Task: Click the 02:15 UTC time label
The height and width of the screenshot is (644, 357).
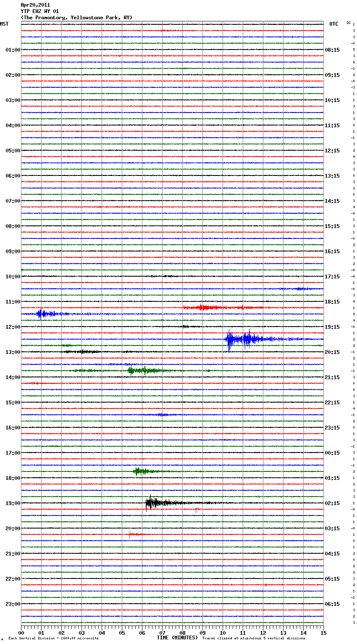Action: click(x=332, y=503)
